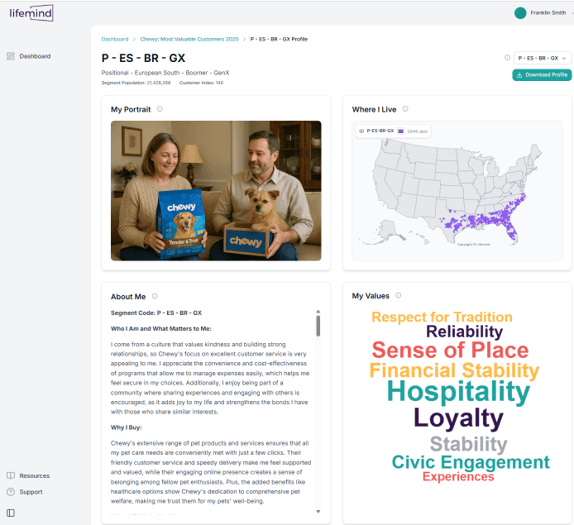Click the My Portrait card title
The image size is (574, 525).
click(x=131, y=109)
